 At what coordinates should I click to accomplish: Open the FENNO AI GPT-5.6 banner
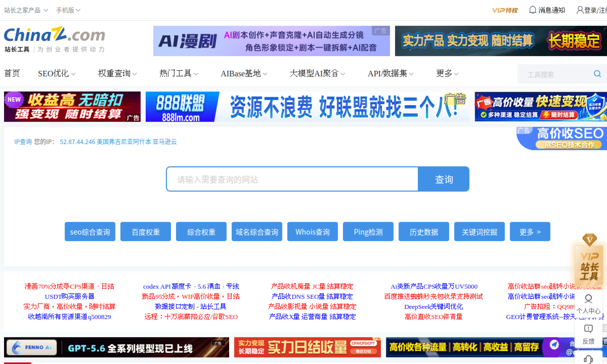[116, 348]
